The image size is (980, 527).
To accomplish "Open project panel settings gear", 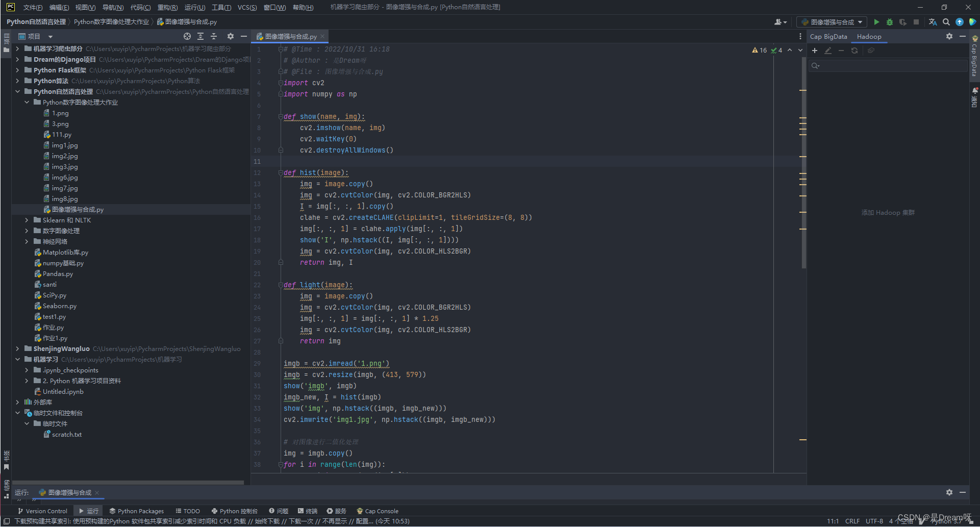I will point(230,36).
